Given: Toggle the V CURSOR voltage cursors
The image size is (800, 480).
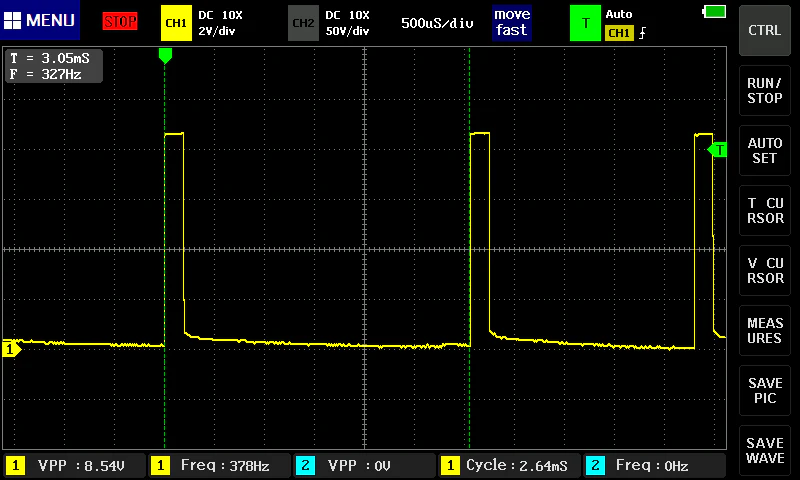Looking at the screenshot, I should tap(764, 270).
